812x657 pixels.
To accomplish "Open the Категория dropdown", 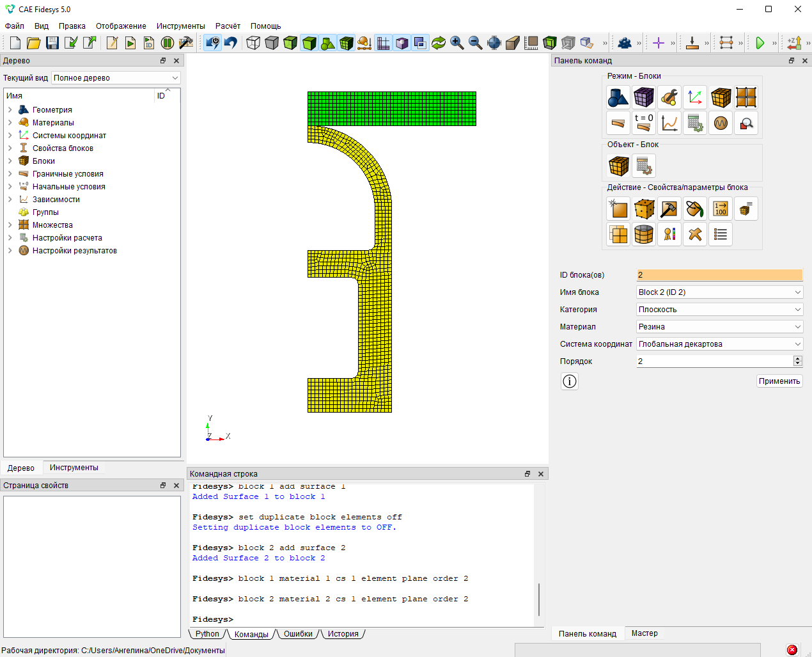I will [720, 310].
